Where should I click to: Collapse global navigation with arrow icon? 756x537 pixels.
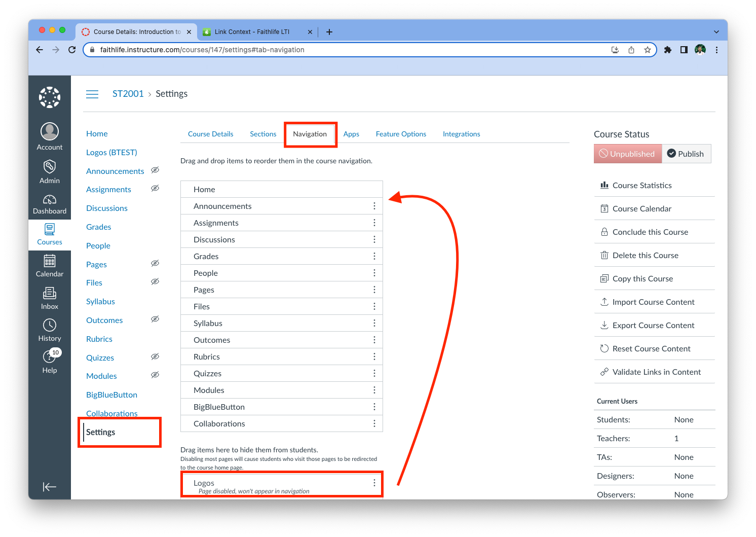(x=50, y=487)
